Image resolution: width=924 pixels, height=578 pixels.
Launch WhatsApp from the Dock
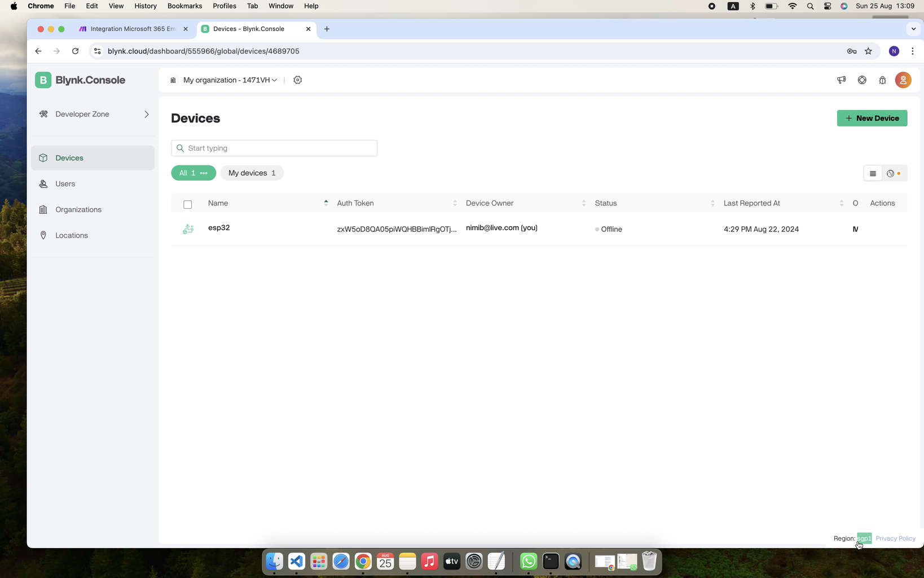tap(529, 562)
